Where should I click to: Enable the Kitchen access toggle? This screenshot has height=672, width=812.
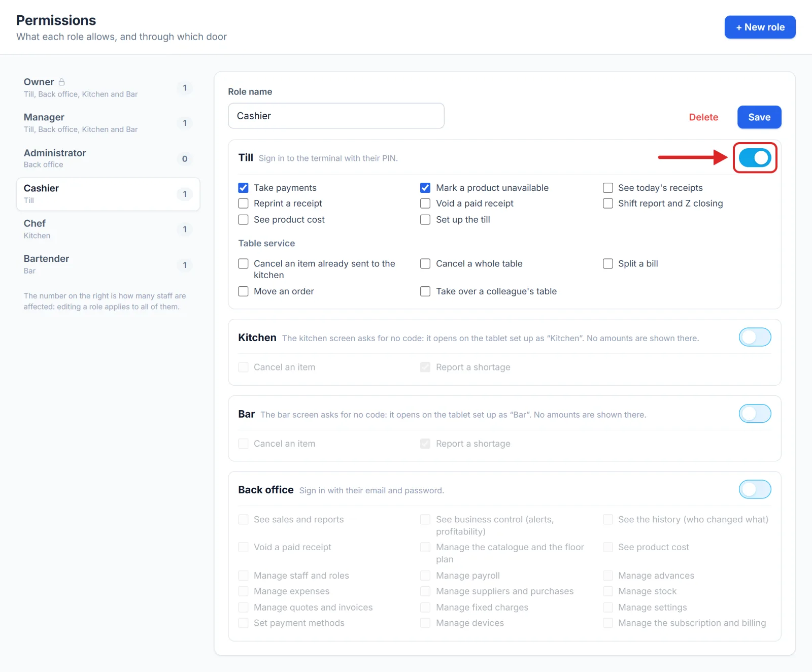click(x=755, y=337)
